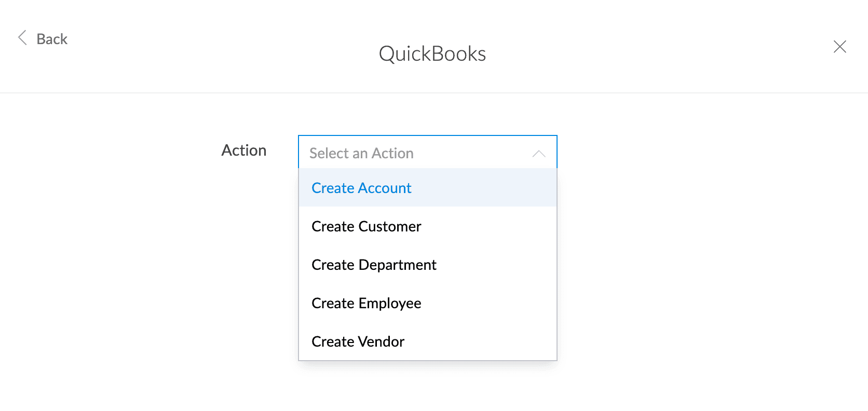This screenshot has height=411, width=868.
Task: Select the Department creation action entry
Action: pyautogui.click(x=428, y=265)
